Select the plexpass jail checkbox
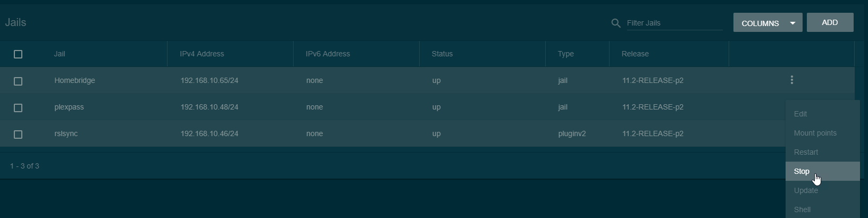 pyautogui.click(x=18, y=108)
